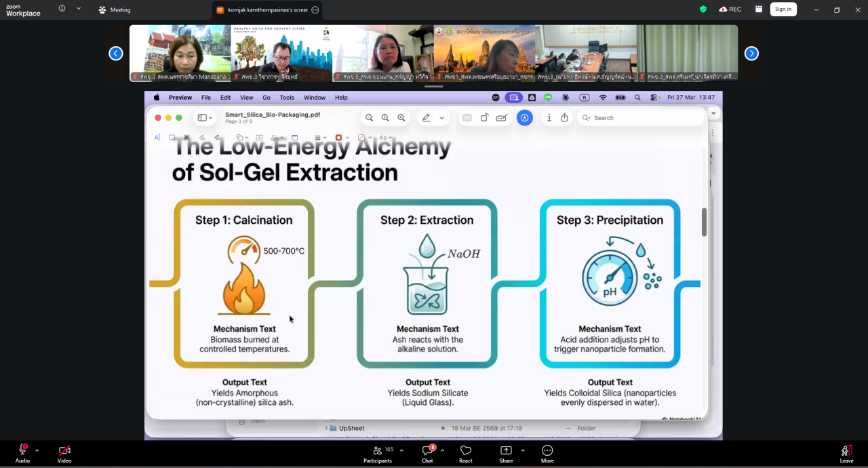Click the REC recording indicator
The width and height of the screenshot is (868, 468).
pos(730,9)
